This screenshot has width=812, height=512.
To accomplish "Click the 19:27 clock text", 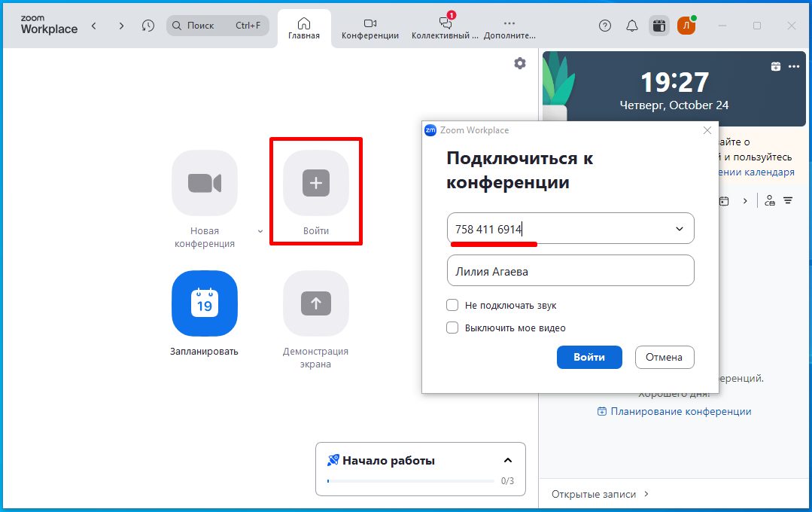I will 674,82.
